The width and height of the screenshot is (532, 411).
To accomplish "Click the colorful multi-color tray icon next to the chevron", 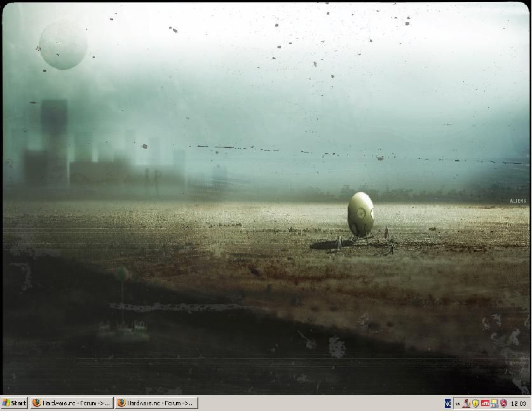I will tap(466, 403).
